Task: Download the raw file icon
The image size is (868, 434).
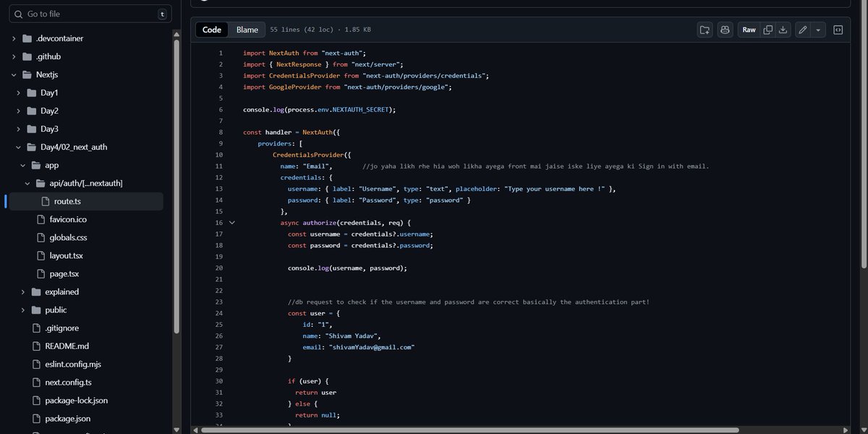Action: 783,30
